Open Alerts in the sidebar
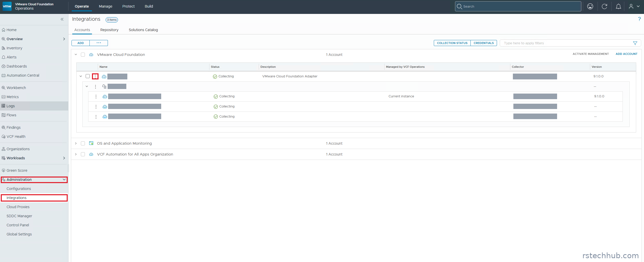Screen dimensions: 644x262 point(34,57)
